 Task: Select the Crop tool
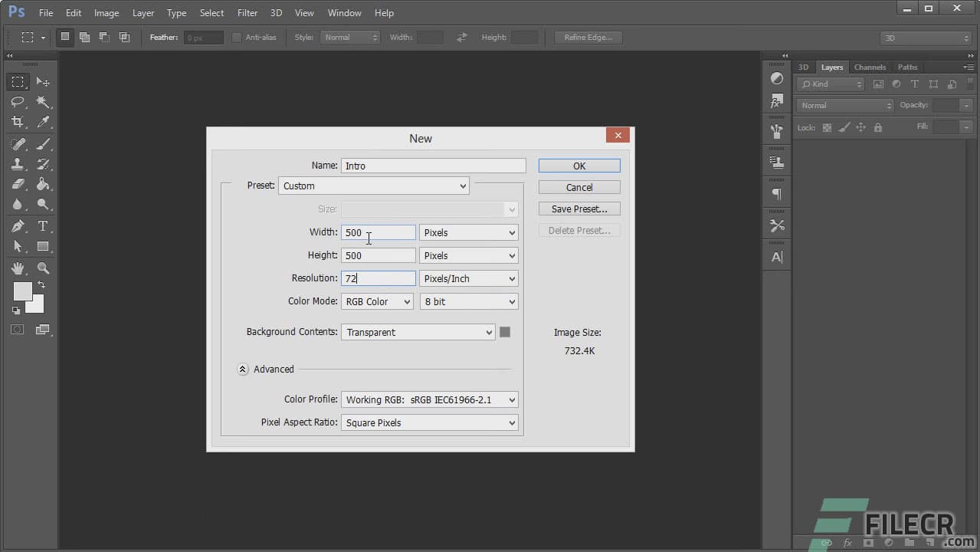click(17, 121)
